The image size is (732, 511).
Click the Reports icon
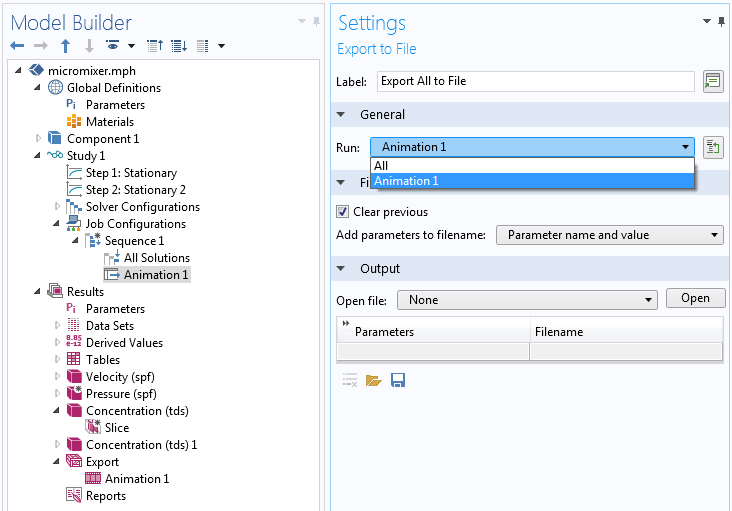[74, 495]
